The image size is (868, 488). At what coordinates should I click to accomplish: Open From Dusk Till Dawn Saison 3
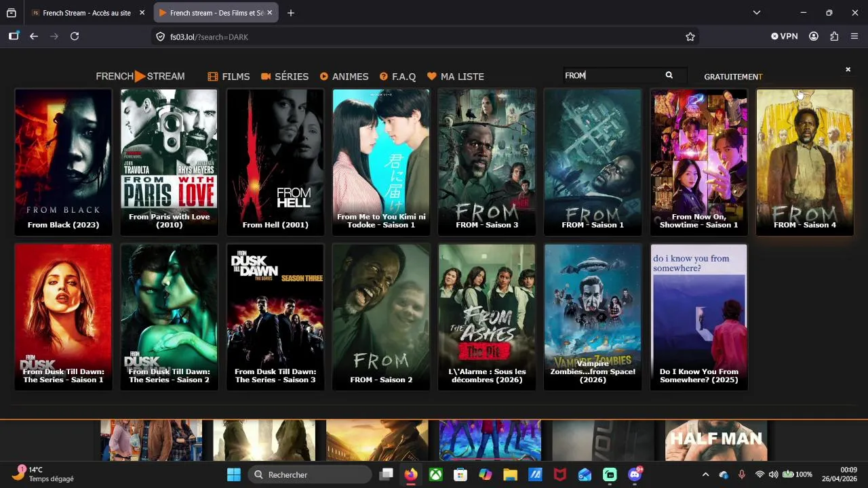(275, 317)
